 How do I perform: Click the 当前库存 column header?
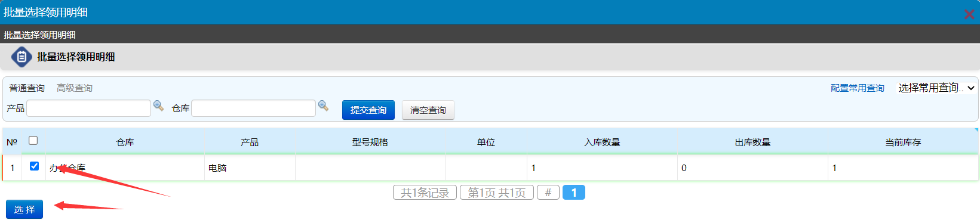903,142
